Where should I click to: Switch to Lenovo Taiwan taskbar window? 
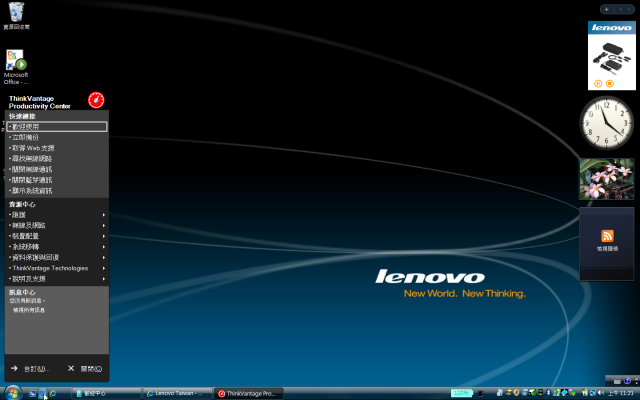(x=177, y=393)
